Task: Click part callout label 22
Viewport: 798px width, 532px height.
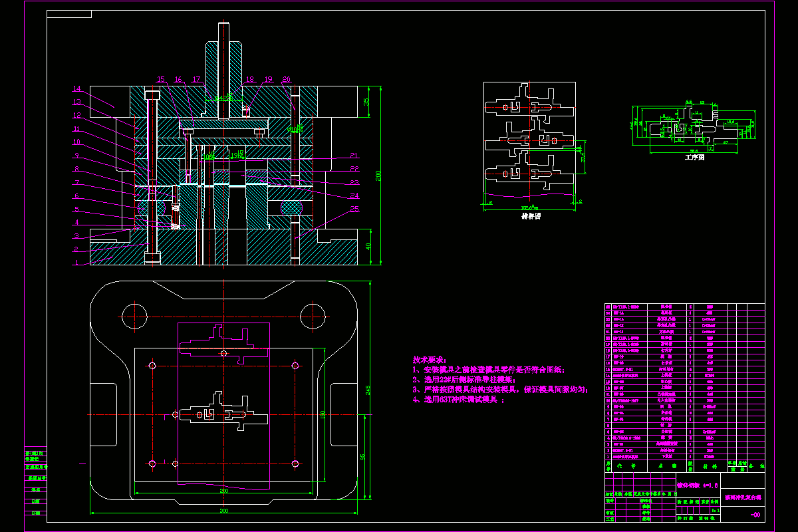Action: (x=354, y=169)
